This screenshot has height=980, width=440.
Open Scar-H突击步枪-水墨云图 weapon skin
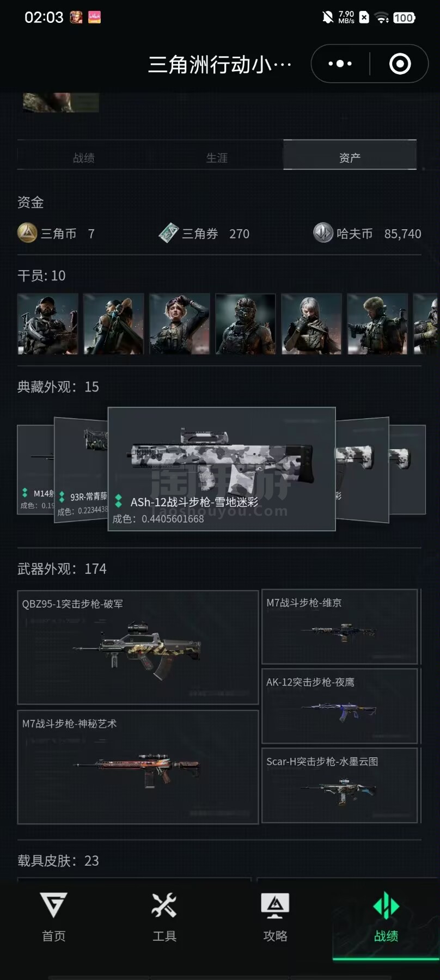340,785
